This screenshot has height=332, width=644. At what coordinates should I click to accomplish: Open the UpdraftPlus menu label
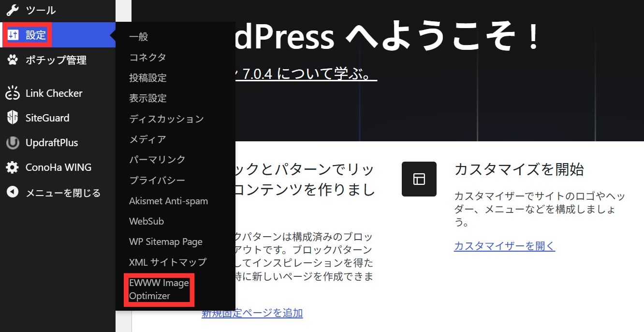[x=52, y=143]
